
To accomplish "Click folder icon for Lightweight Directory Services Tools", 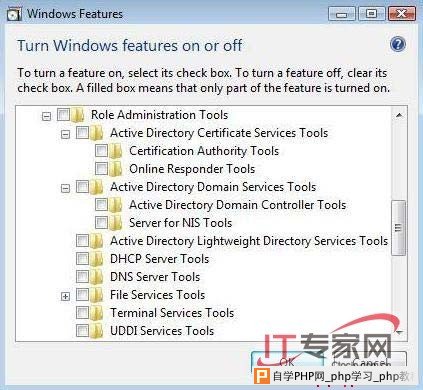I will [x=97, y=241].
